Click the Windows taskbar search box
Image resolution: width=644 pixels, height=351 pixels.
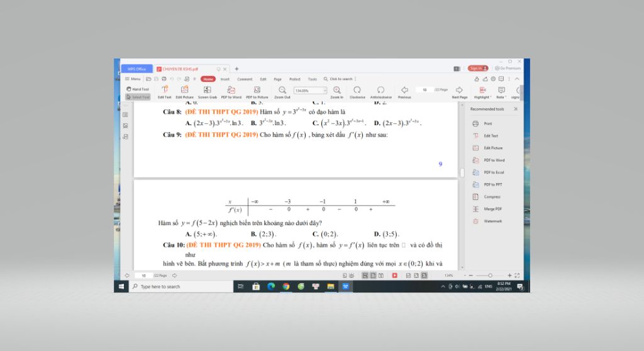point(180,286)
